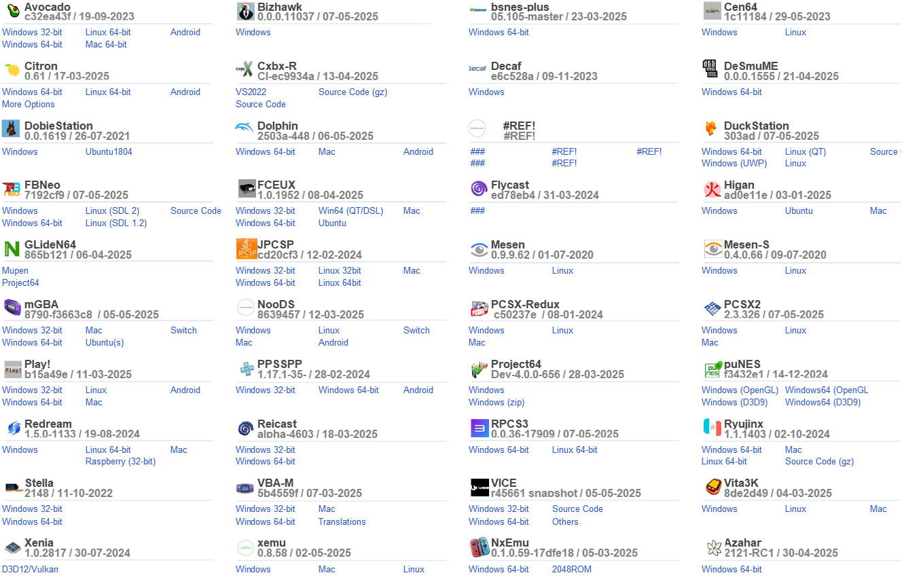Screen dimensions: 902x588
Task: Click the Dolphin emulator icon
Action: pyautogui.click(x=245, y=128)
